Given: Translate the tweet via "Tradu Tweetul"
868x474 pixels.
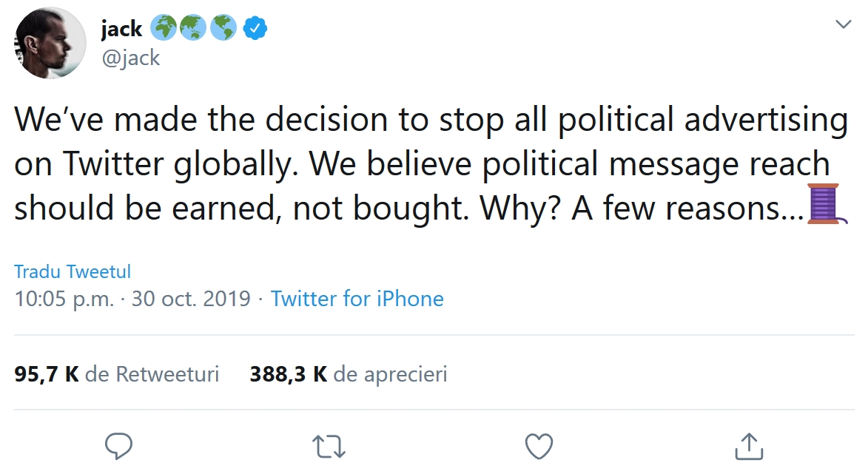Looking at the screenshot, I should click(73, 271).
